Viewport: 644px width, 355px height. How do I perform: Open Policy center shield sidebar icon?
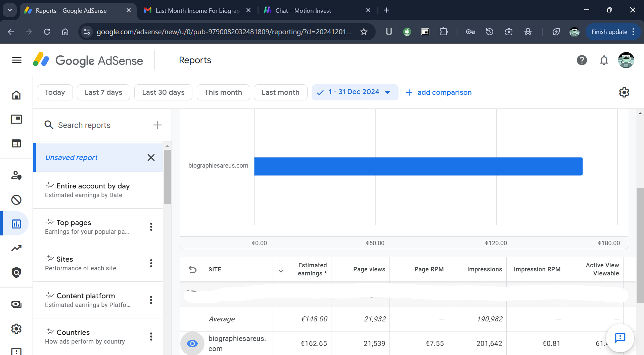(16, 272)
